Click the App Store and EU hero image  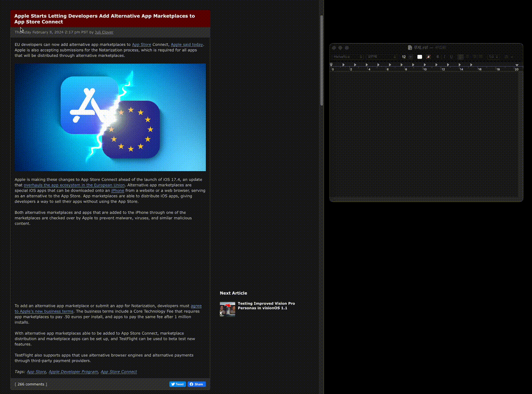tap(110, 117)
